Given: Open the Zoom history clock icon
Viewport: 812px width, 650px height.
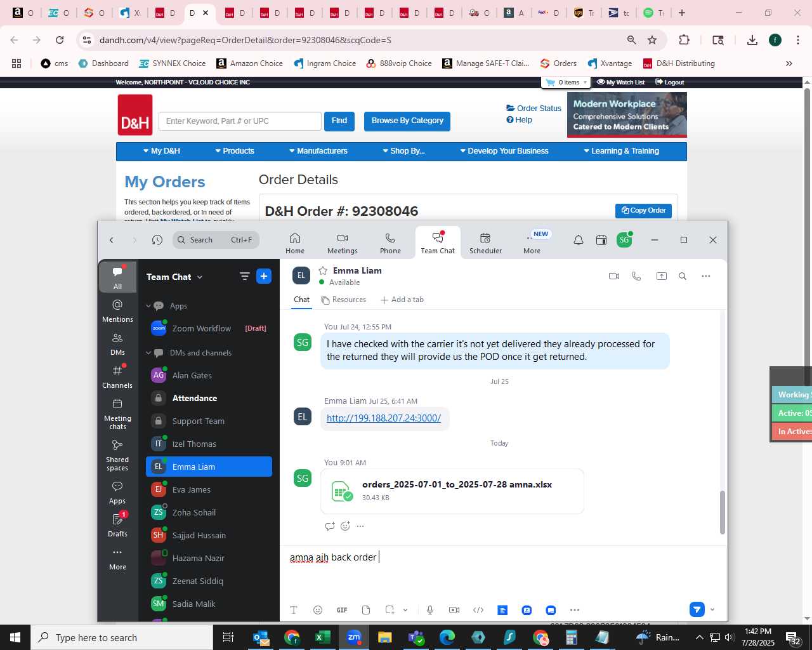Looking at the screenshot, I should tap(157, 240).
